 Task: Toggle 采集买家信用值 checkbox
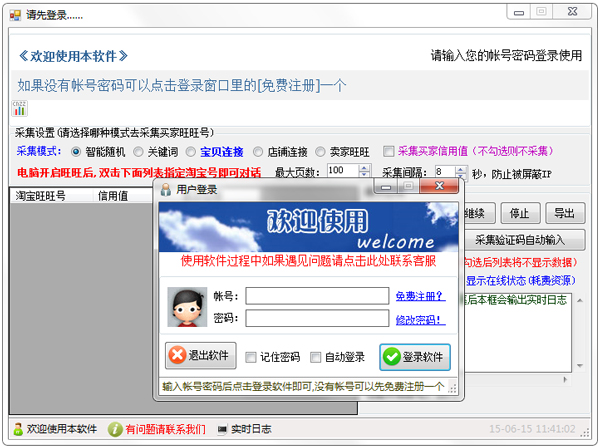pyautogui.click(x=389, y=152)
